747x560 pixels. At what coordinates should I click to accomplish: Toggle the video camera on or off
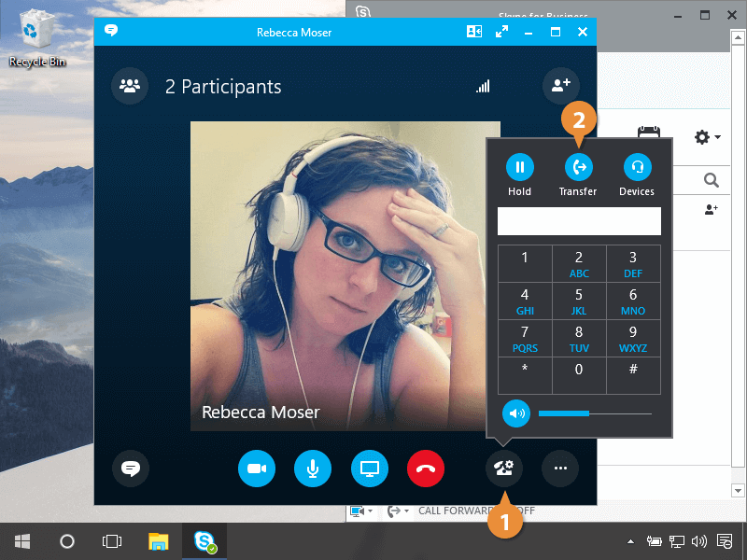click(x=257, y=469)
